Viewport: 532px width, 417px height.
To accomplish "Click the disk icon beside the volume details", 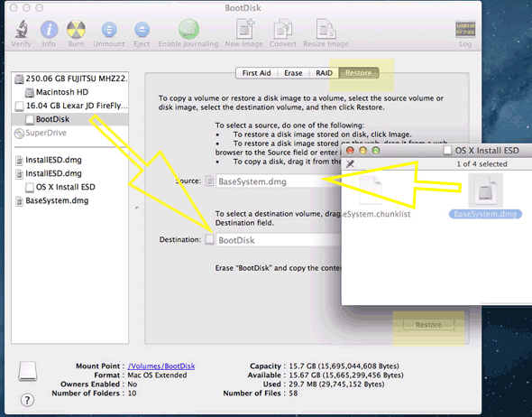I will coord(27,371).
